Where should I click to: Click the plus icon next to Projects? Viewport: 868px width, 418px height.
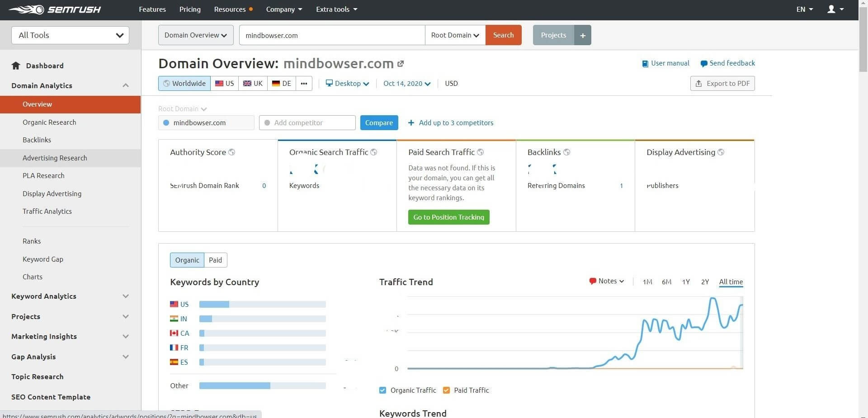[583, 35]
